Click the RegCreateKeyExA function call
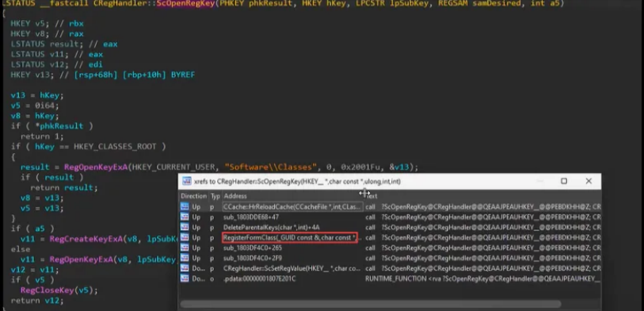This screenshot has width=644, height=311. coord(86,239)
